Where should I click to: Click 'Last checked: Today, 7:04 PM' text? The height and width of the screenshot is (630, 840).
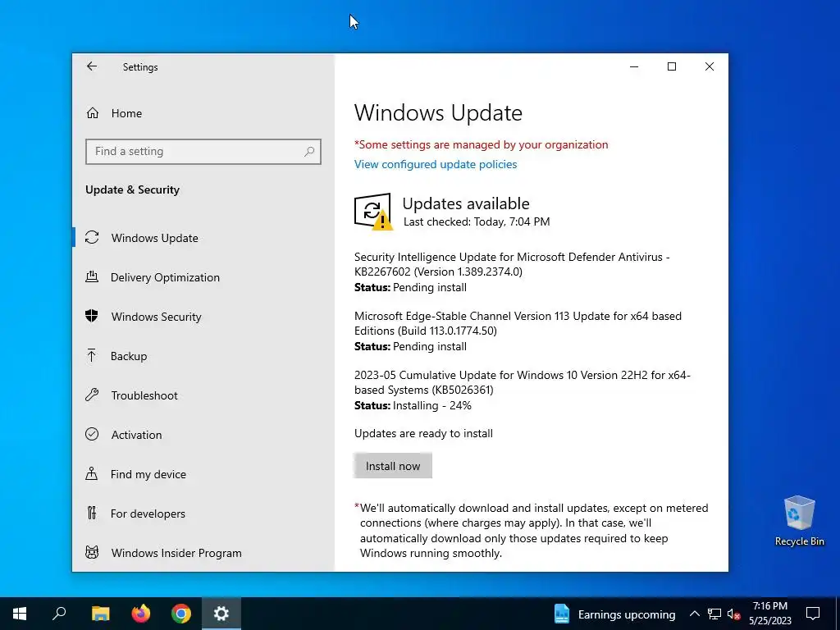pos(477,221)
